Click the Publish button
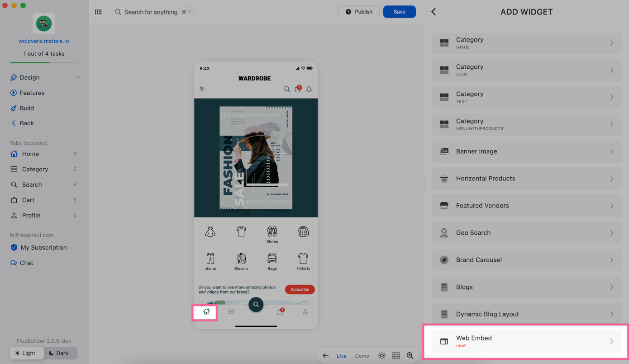 click(x=359, y=12)
